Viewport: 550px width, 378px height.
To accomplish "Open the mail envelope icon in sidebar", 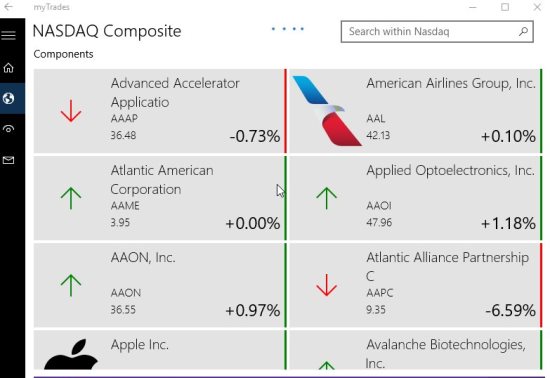I will point(8,160).
